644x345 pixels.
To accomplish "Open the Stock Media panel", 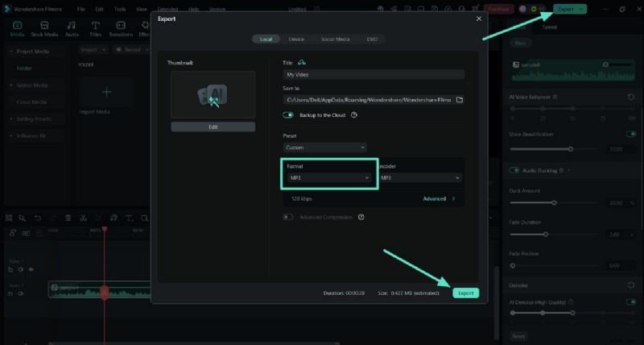I will point(44,29).
